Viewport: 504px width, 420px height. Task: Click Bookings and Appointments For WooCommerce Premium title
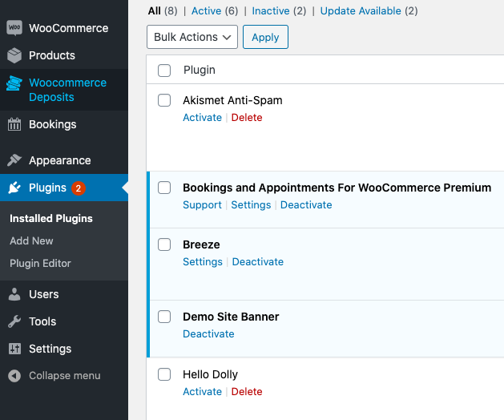(337, 188)
